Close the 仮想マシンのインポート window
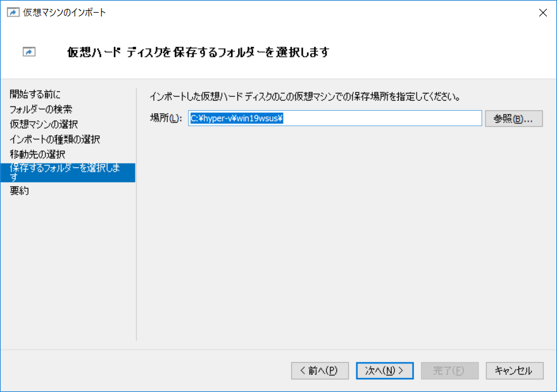This screenshot has width=557, height=392. (543, 12)
